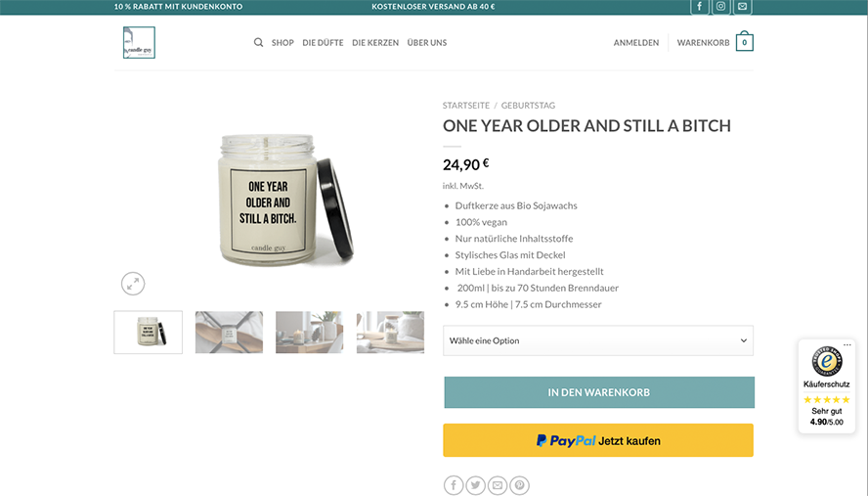Open Instagram icon in top bar

click(x=720, y=7)
